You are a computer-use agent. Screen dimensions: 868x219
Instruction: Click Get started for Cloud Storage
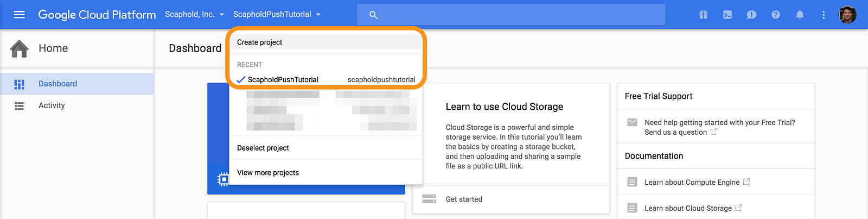click(x=464, y=199)
